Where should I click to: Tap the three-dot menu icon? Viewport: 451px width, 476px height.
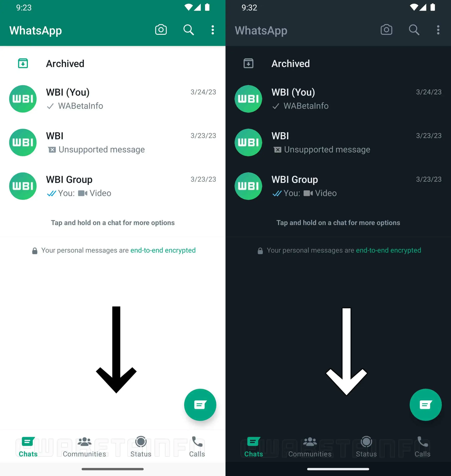tap(213, 30)
